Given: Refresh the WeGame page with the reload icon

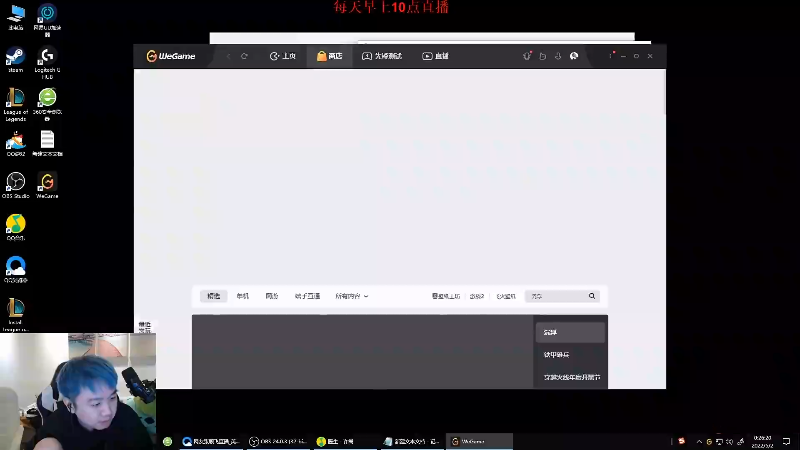Looking at the screenshot, I should [x=244, y=56].
